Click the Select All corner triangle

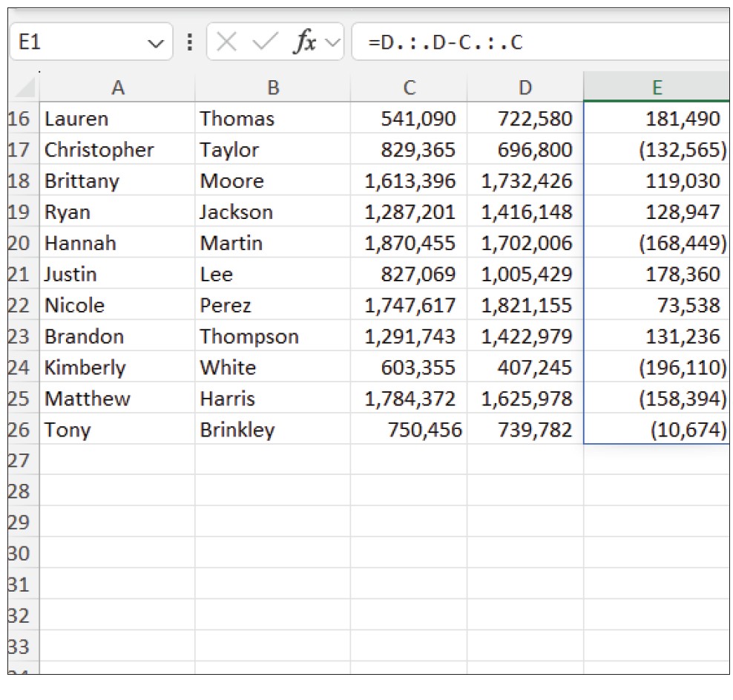(25, 89)
